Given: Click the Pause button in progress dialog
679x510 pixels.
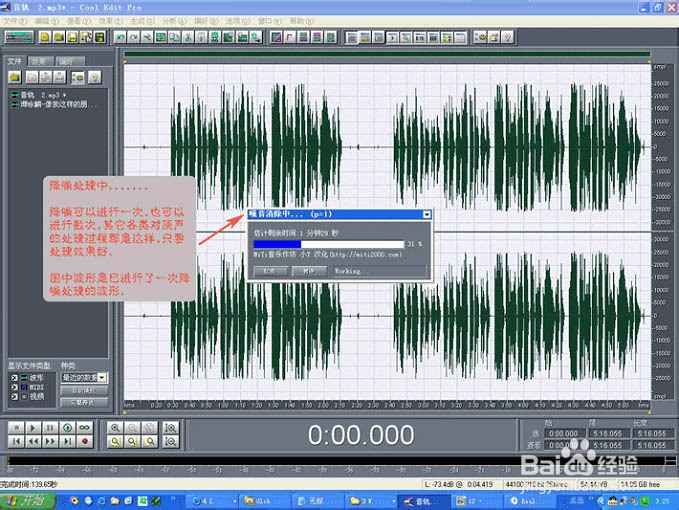Looking at the screenshot, I should pos(309,271).
